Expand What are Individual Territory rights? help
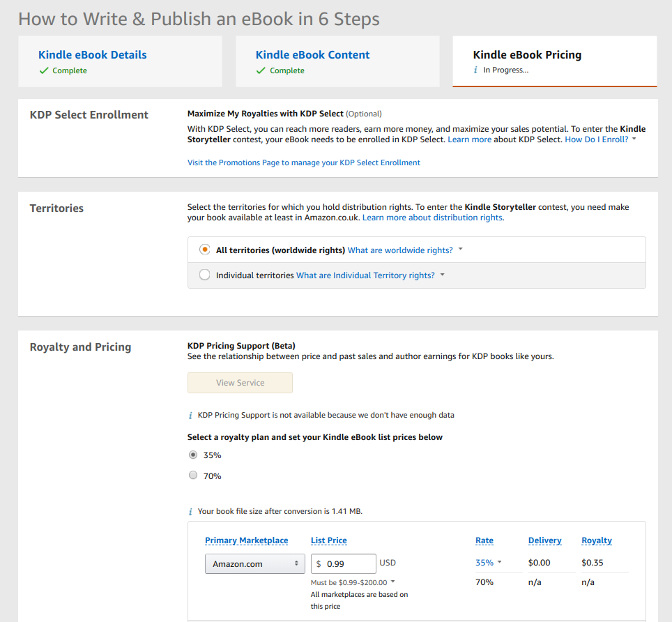Screen dimensions: 672x622 [370, 275]
